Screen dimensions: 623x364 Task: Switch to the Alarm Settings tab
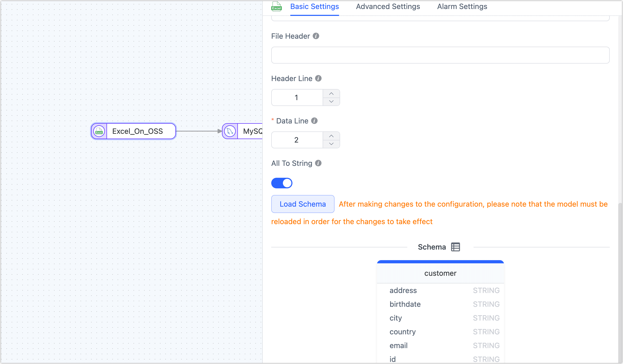coord(462,6)
